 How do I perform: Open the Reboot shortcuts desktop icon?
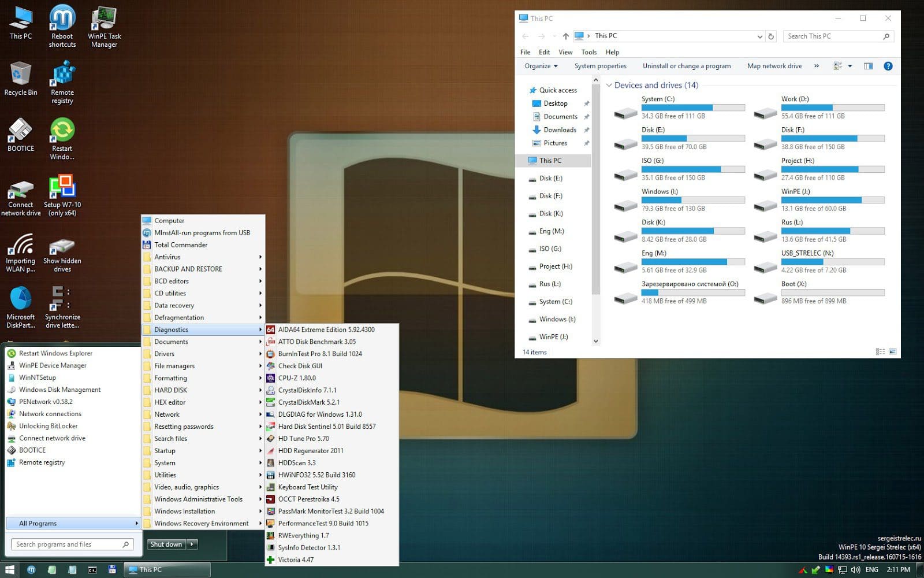coord(62,26)
